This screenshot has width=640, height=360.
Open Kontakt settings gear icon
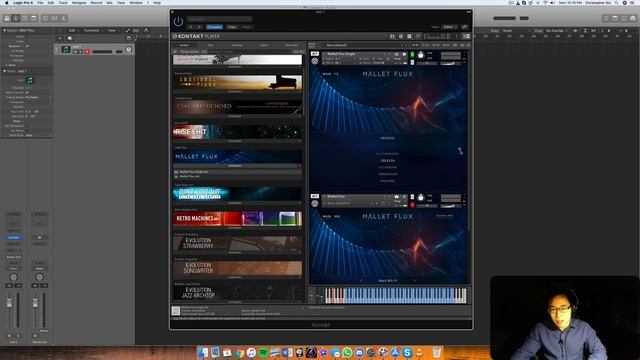[x=401, y=36]
